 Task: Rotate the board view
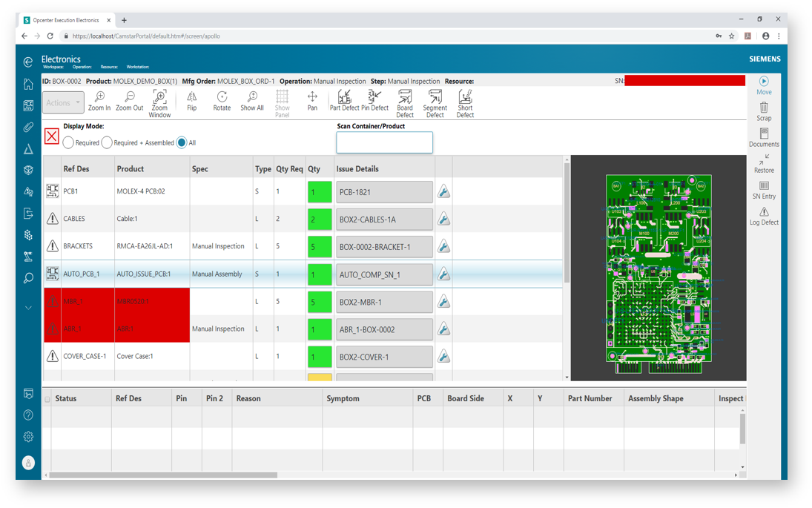click(222, 100)
